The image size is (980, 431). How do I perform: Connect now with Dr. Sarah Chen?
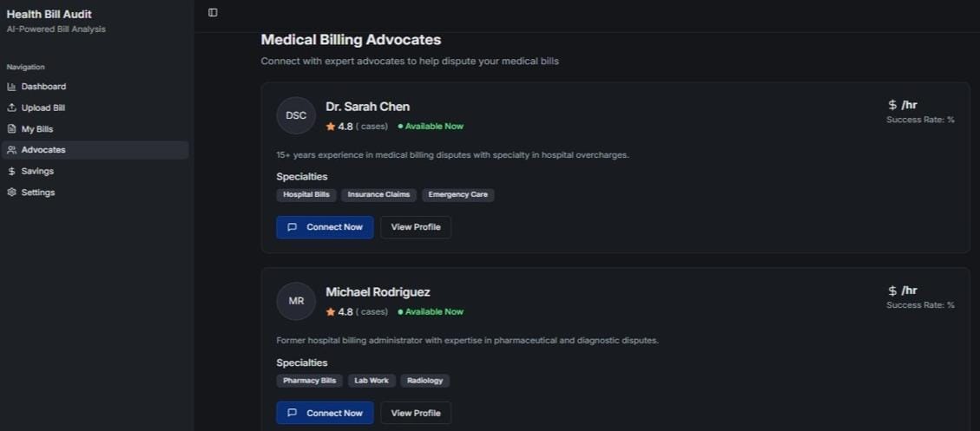(325, 227)
